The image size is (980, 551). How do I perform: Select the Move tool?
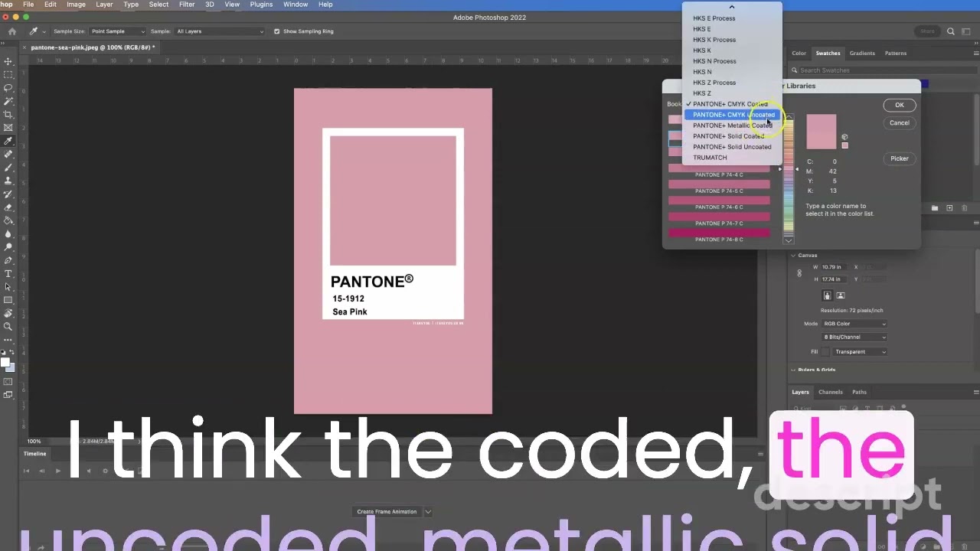(8, 61)
